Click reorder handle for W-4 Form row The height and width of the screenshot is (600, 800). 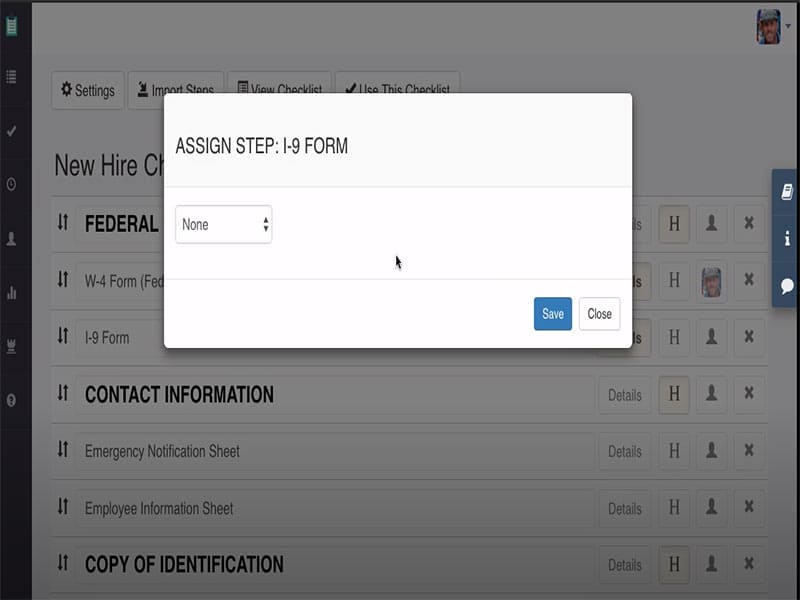pos(63,279)
